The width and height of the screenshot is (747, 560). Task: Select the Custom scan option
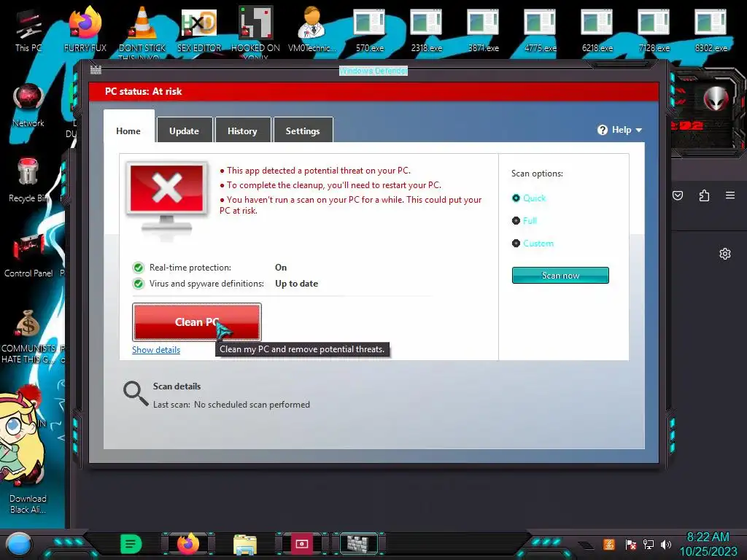point(533,244)
